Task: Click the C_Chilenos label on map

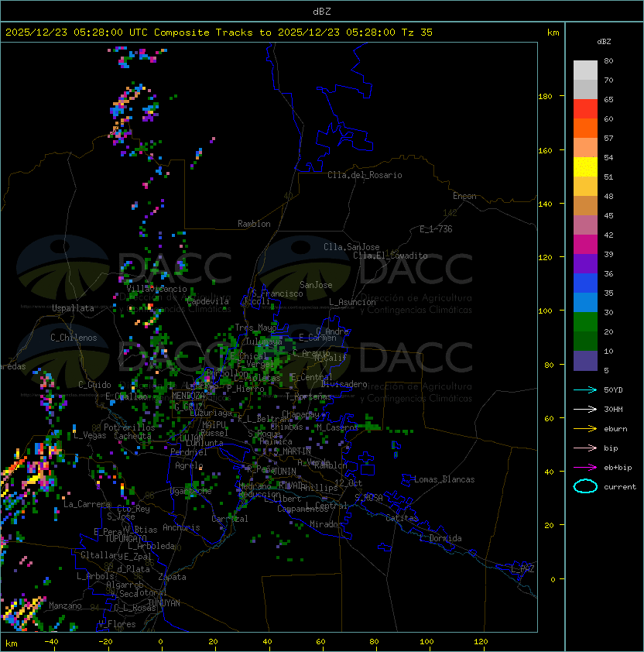Action: (x=74, y=338)
